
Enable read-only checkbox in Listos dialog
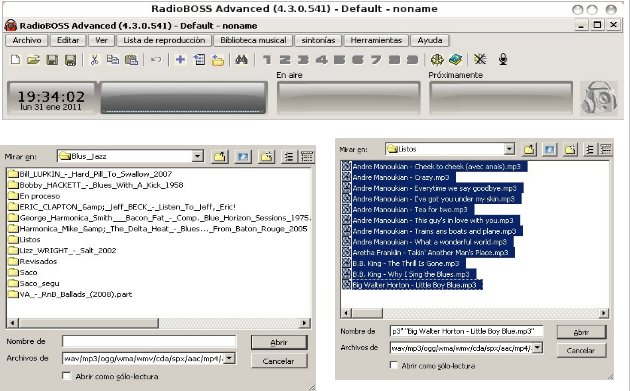pyautogui.click(x=394, y=365)
